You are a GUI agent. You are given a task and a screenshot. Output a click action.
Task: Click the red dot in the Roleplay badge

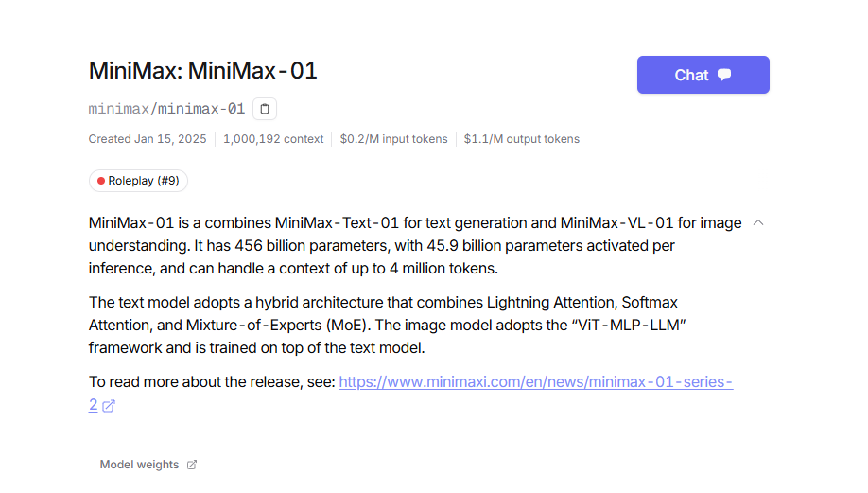pos(101,181)
